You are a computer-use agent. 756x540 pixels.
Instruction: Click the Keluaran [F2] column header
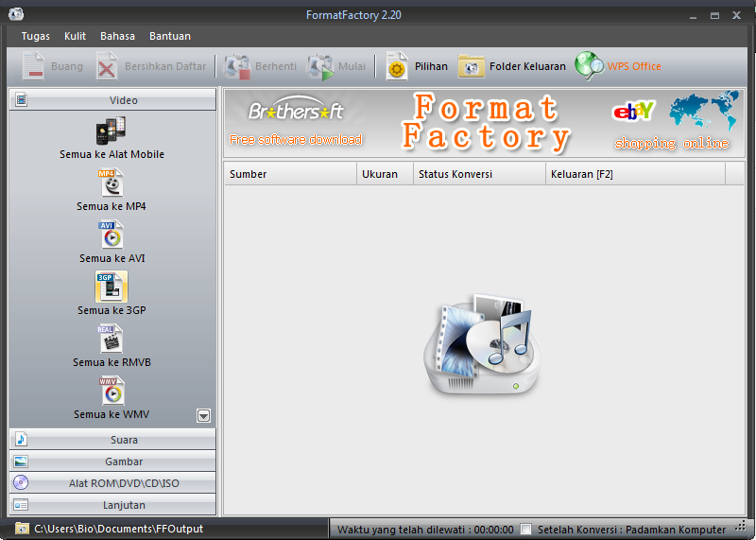(635, 174)
